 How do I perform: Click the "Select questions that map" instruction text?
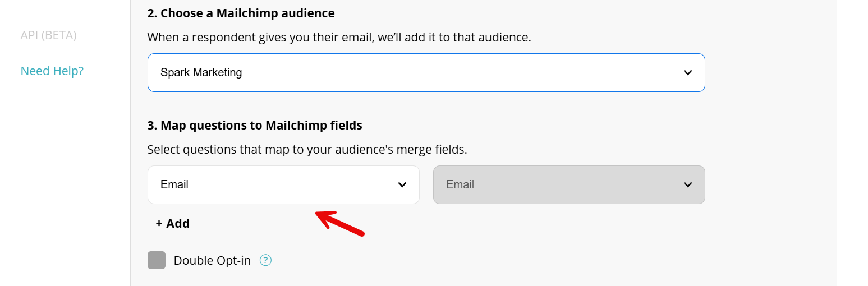[x=307, y=150]
